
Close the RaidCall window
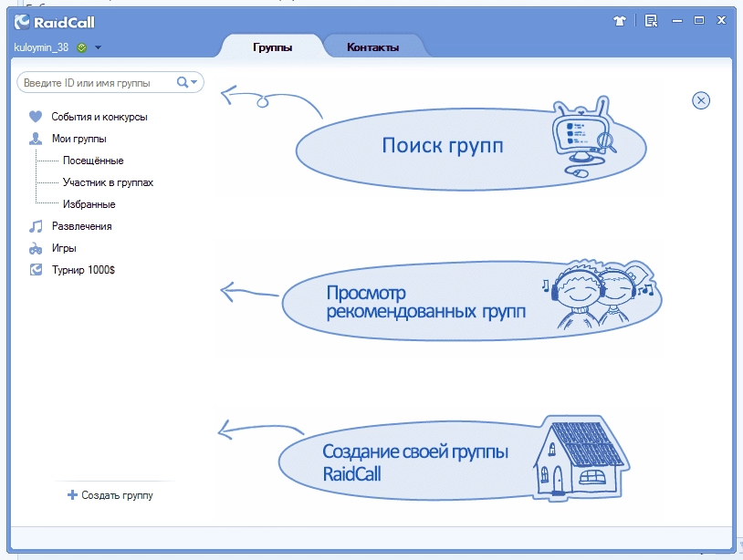[x=721, y=20]
